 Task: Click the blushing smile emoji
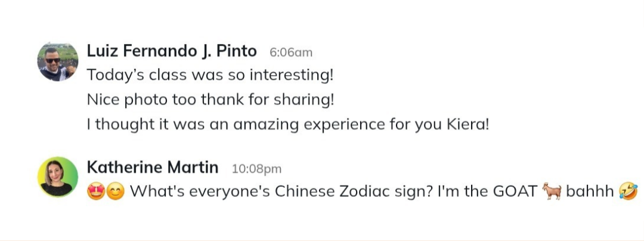[115, 192]
